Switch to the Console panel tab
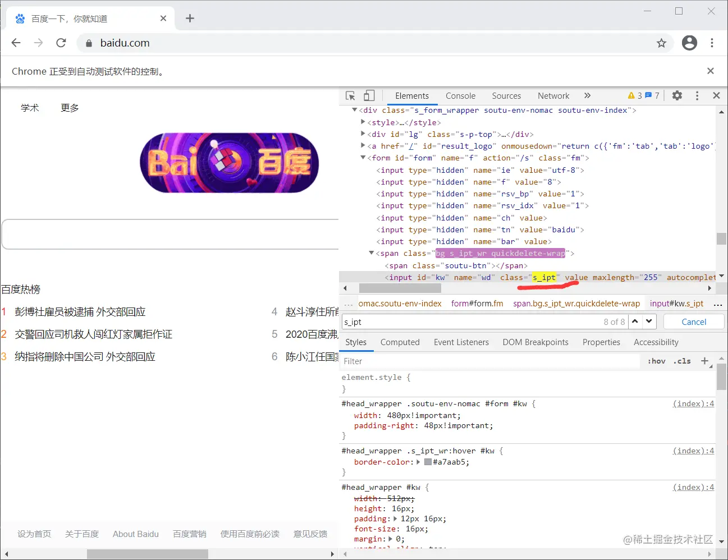The image size is (728, 560). click(x=460, y=96)
